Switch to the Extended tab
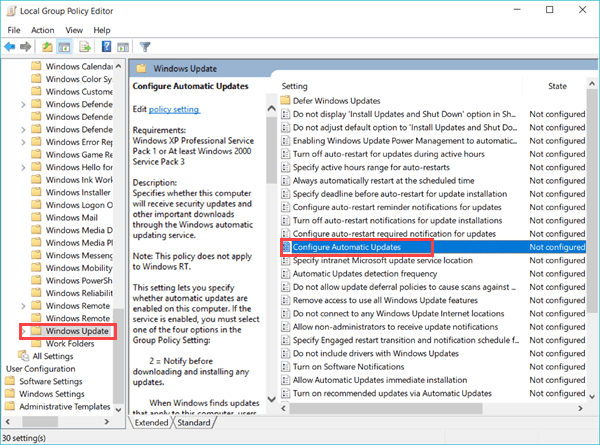 click(151, 422)
